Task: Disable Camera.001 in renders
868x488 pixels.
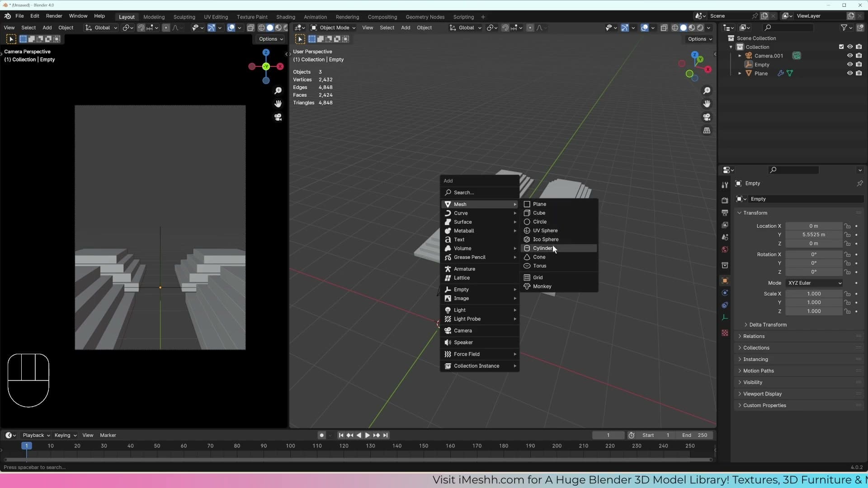Action: tap(859, 56)
